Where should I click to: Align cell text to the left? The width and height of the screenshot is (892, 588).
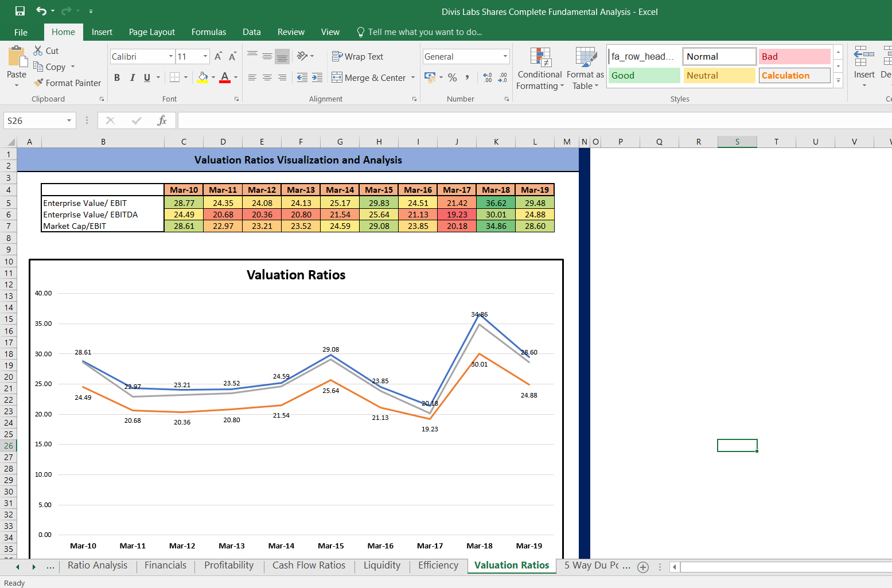pos(252,77)
